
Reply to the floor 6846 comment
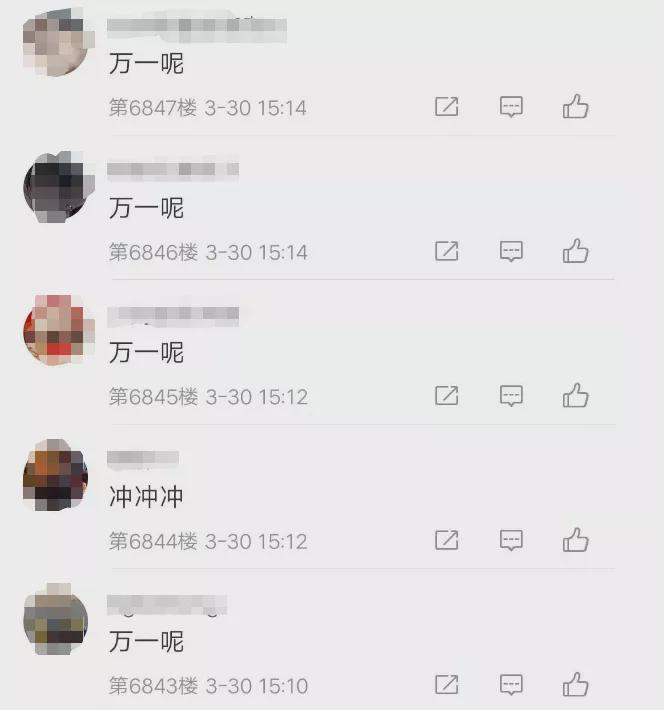pos(511,251)
